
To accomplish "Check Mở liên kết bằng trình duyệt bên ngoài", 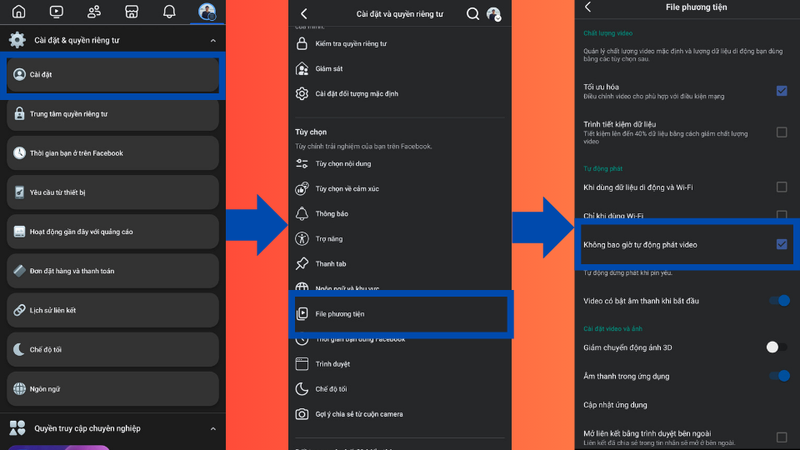I will (782, 437).
